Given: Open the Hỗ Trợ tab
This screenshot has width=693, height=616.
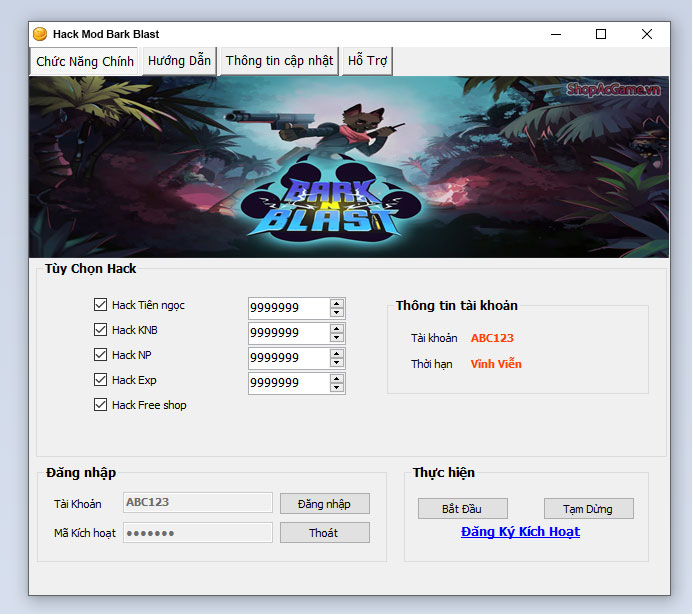Looking at the screenshot, I should tap(367, 61).
